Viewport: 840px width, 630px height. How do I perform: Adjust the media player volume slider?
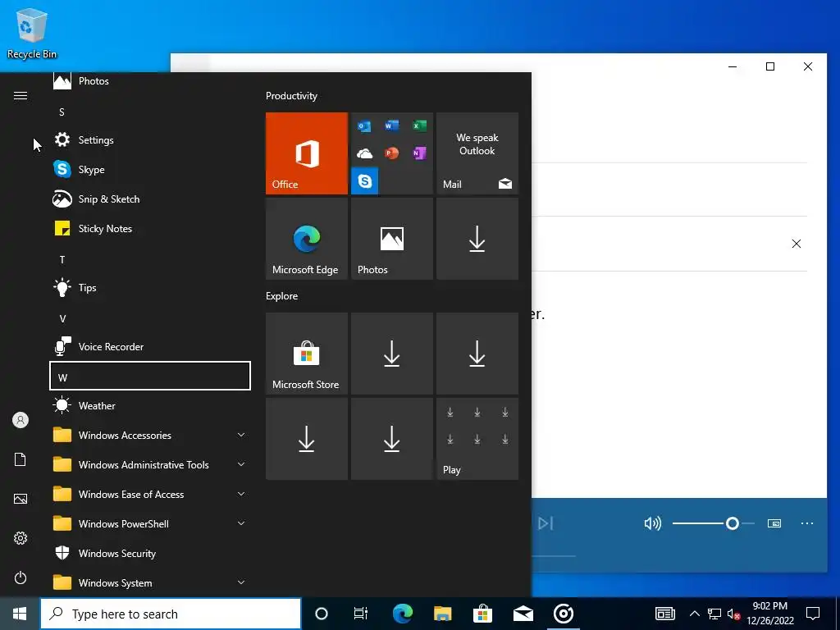[x=714, y=523]
